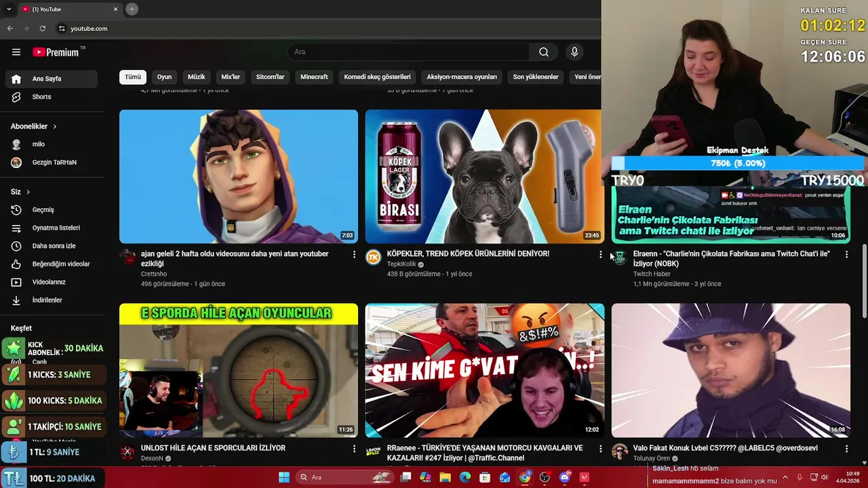Select the Son yüklenenler chip
The height and width of the screenshot is (488, 868).
coord(536,77)
